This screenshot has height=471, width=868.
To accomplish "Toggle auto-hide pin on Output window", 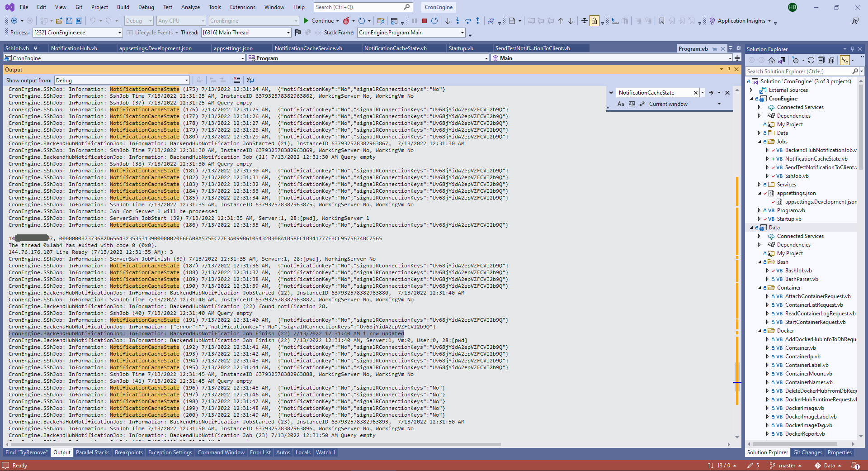I will (x=729, y=69).
